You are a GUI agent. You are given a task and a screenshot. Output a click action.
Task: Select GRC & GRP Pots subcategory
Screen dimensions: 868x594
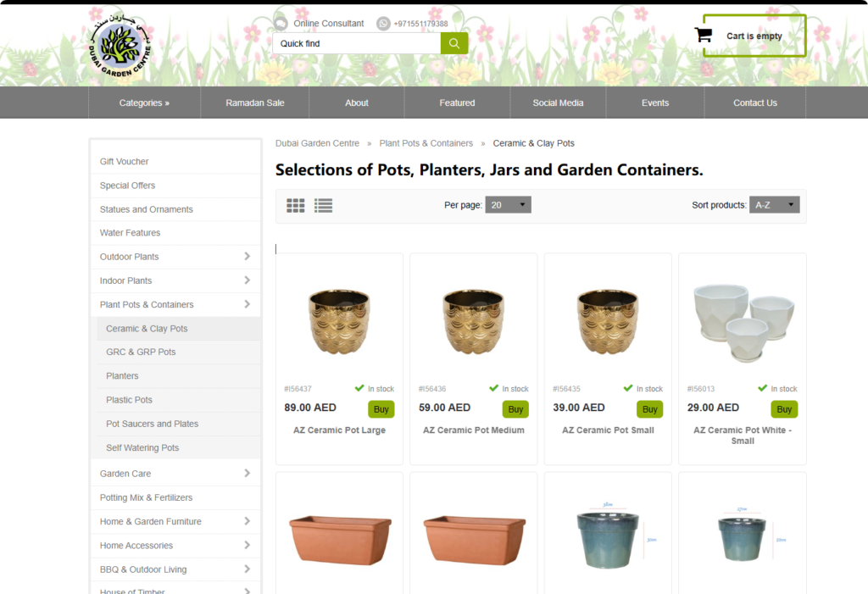[141, 353]
